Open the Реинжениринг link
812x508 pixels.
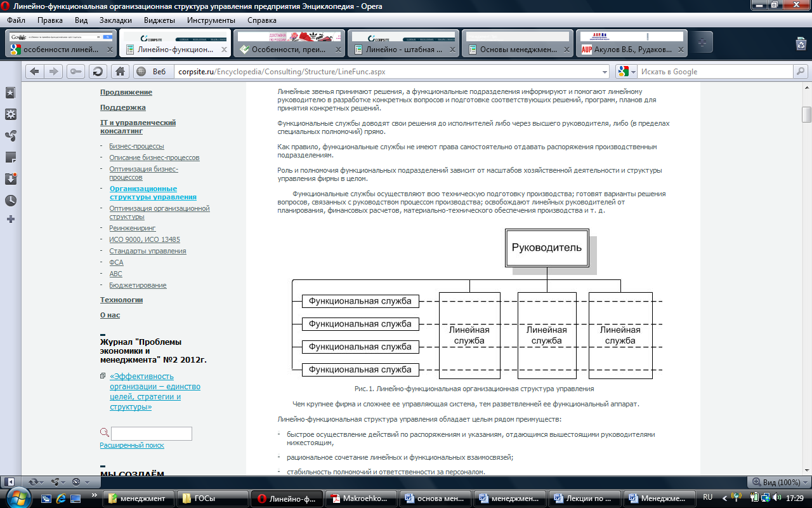pyautogui.click(x=133, y=228)
